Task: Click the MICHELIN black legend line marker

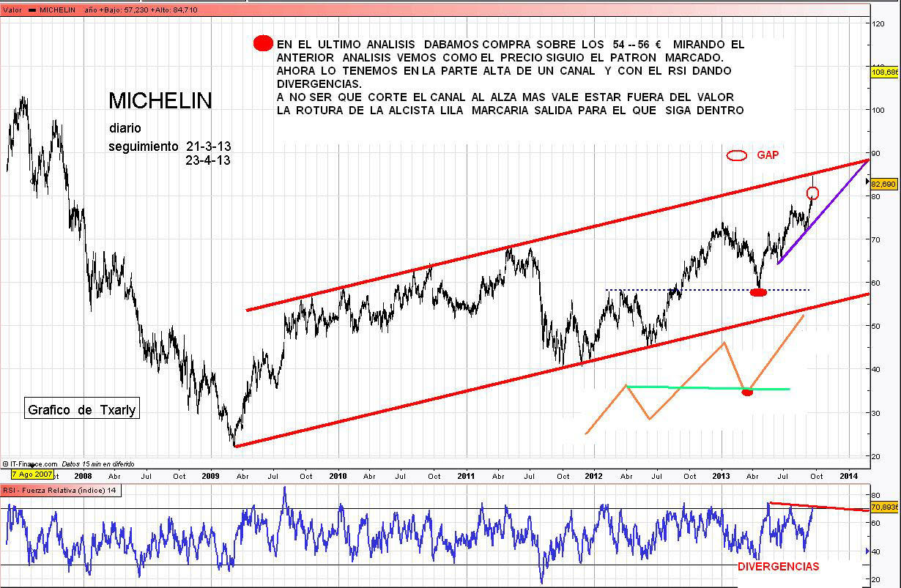Action: (31, 11)
